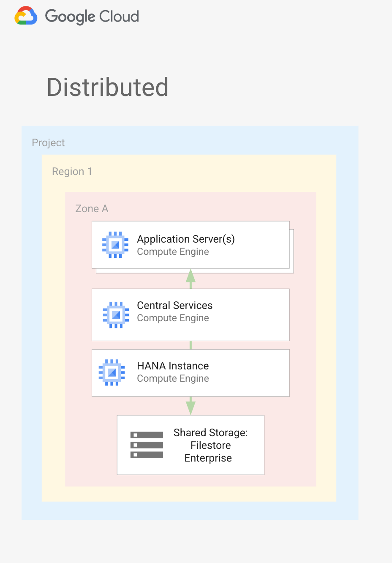The width and height of the screenshot is (392, 563).
Task: Expand the Region 1 section
Action: click(x=72, y=172)
